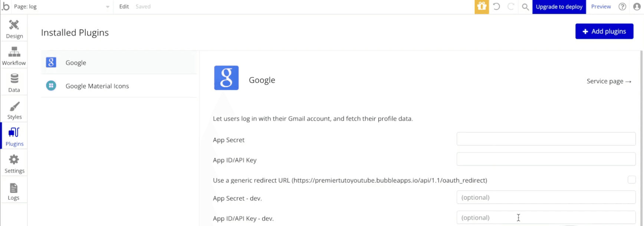
Task: Click the App Secret input field
Action: (x=546, y=139)
